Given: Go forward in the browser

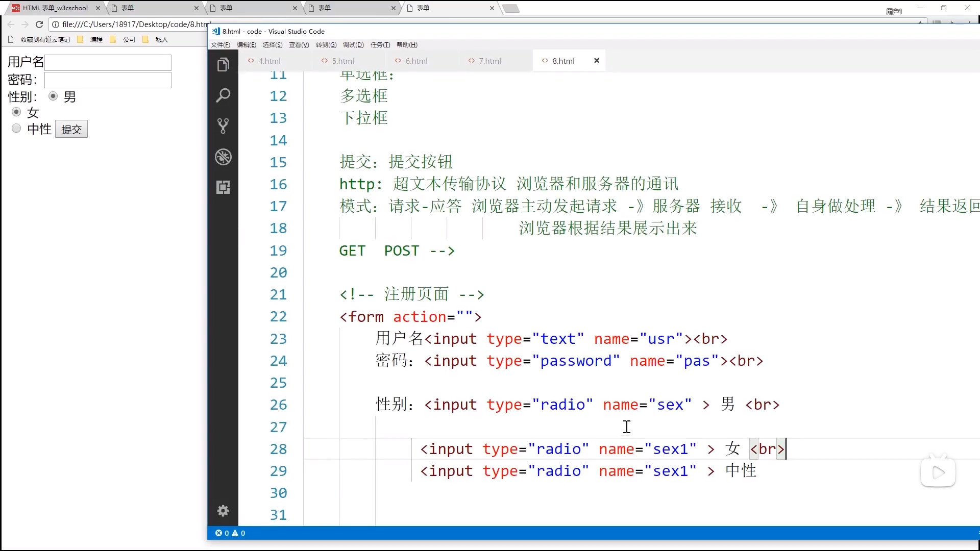Looking at the screenshot, I should point(25,24).
